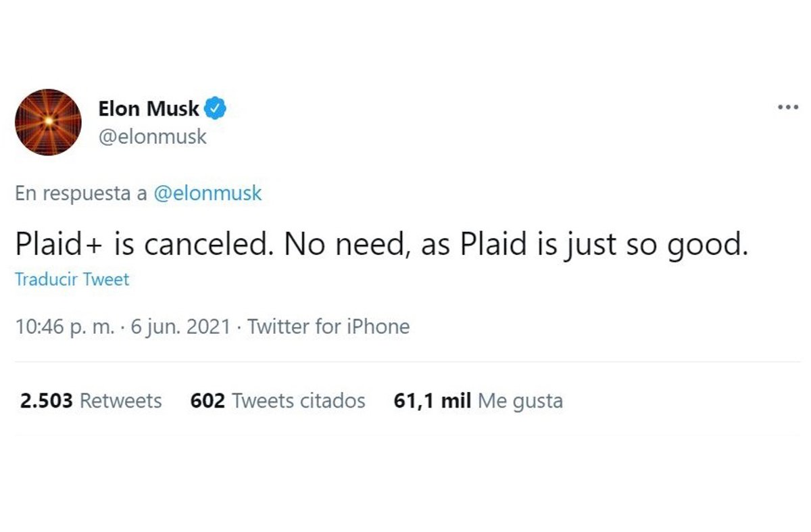Open Elon Musk's profile avatar
Image resolution: width=811 pixels, height=532 pixels.
pos(48,122)
